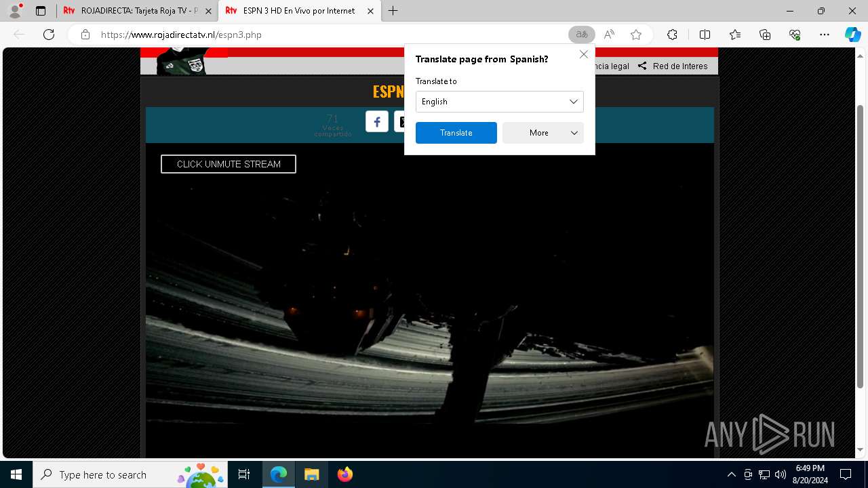868x488 pixels.
Task: Click the taskbar search box
Action: (x=130, y=474)
